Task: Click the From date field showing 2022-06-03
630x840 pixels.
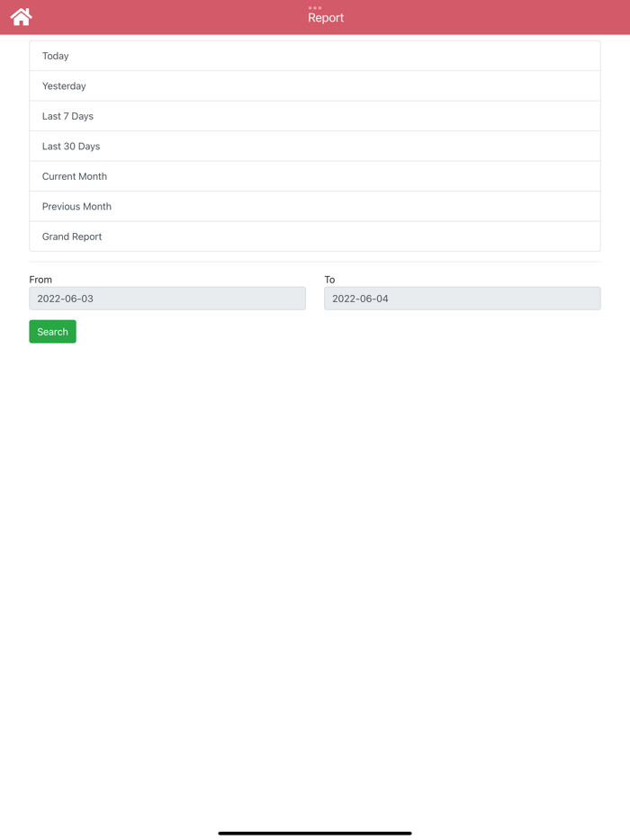Action: tap(166, 298)
